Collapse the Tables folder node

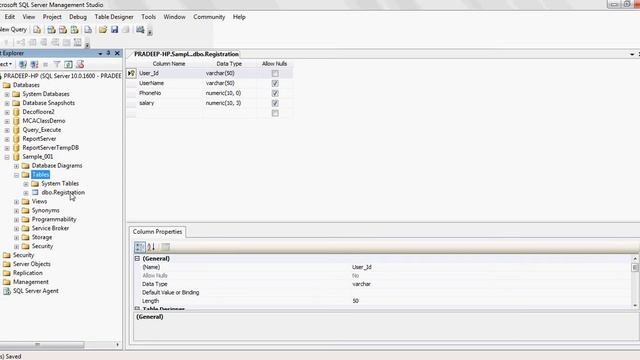[16, 175]
